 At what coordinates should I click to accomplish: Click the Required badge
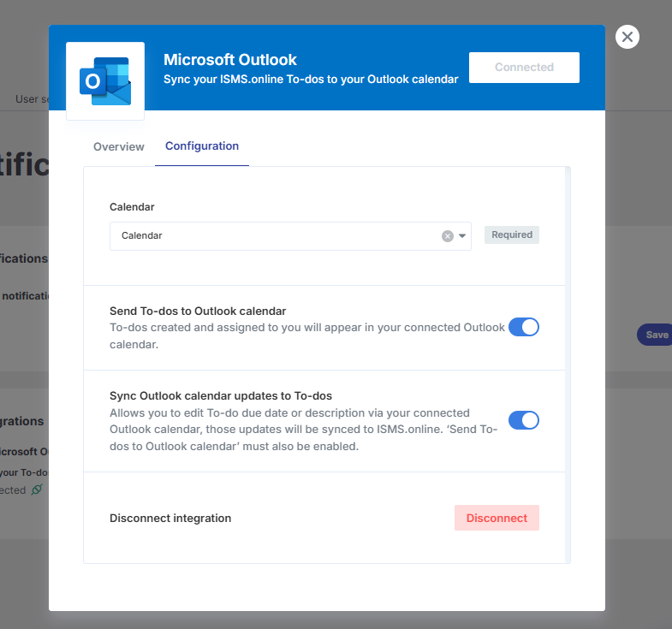point(512,234)
